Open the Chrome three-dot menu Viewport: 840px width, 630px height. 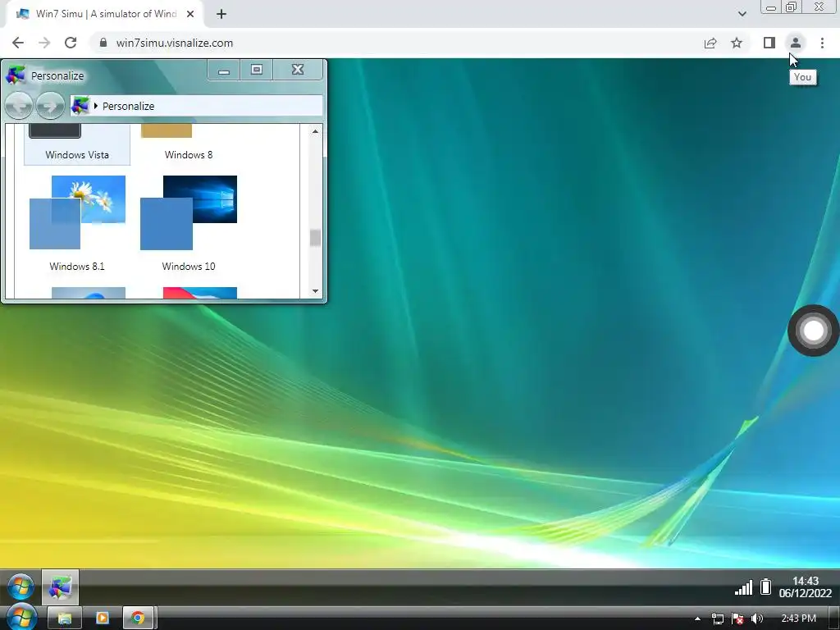[x=822, y=43]
